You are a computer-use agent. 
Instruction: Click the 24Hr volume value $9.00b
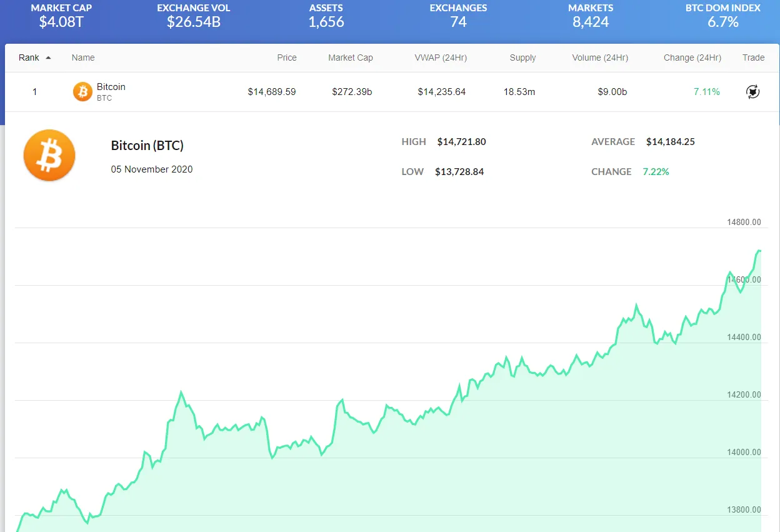[612, 92]
